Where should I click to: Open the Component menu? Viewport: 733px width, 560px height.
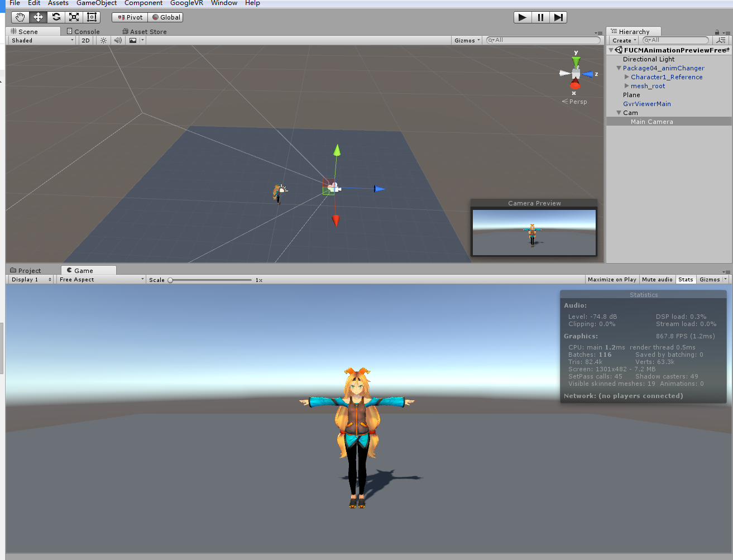click(143, 3)
